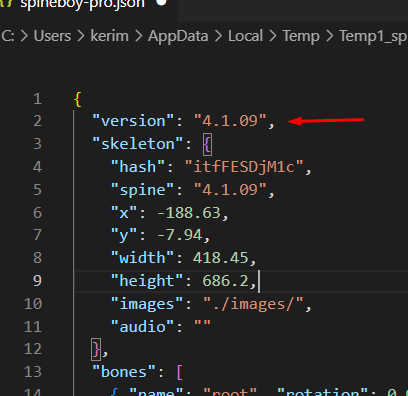Screen dimensions: 408x396
Task: Click the C: drive breadcrumb
Action: tap(8, 36)
